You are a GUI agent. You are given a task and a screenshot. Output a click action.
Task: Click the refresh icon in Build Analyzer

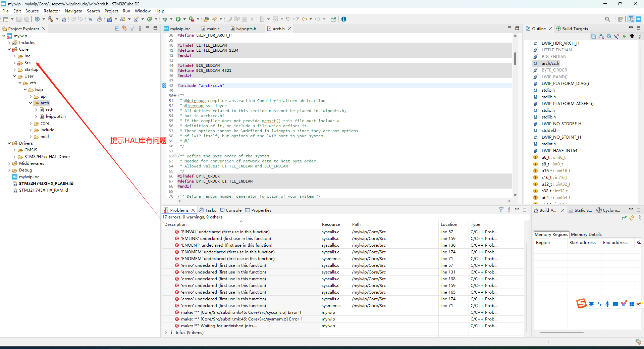click(x=632, y=218)
